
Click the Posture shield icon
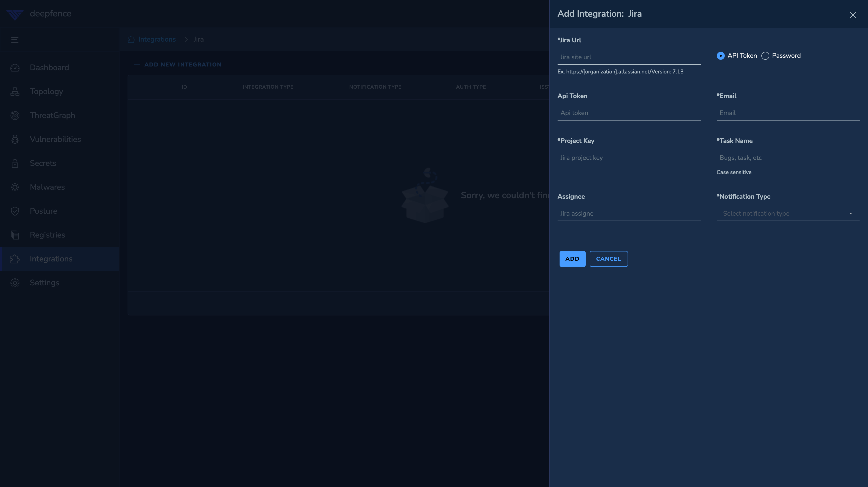pos(15,211)
